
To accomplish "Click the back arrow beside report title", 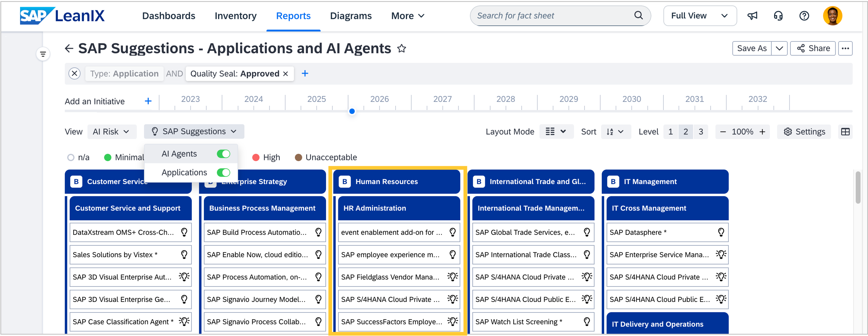I will pyautogui.click(x=69, y=49).
